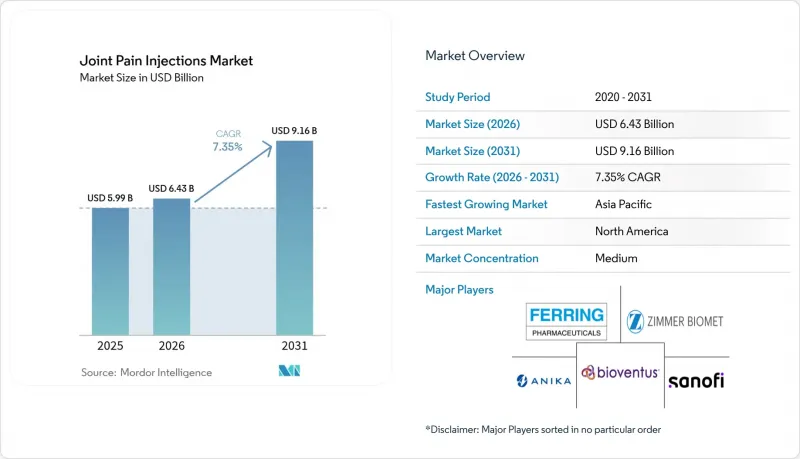Screen dimensions: 800x459
Task: Click the Largest Market label
Action: (x=463, y=231)
